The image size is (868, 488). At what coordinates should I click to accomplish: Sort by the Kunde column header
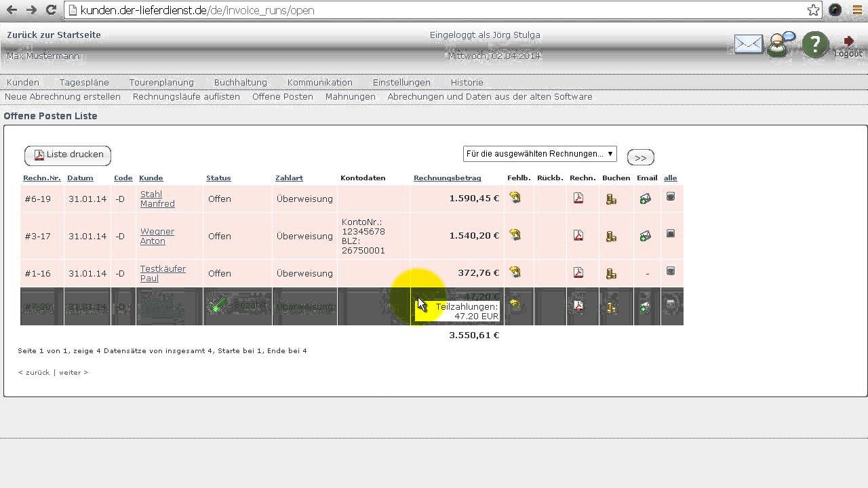tap(151, 178)
